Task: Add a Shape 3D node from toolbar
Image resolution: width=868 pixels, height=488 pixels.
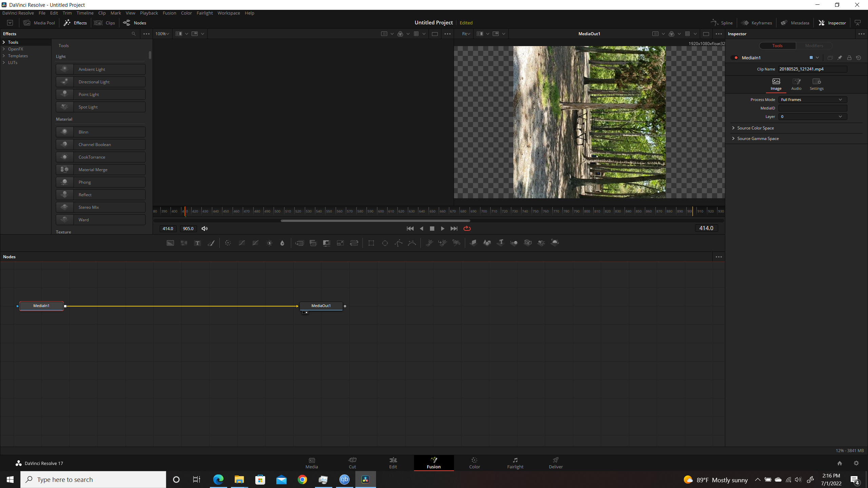Action: [x=487, y=243]
